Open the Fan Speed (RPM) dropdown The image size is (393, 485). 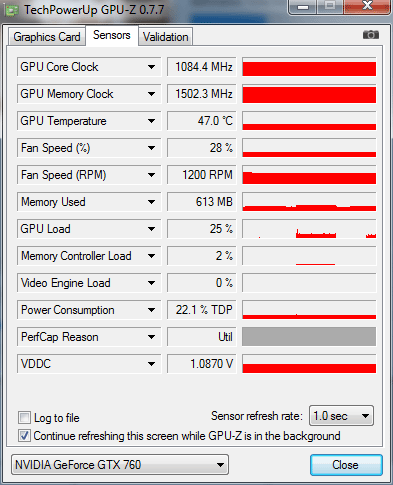(x=151, y=175)
